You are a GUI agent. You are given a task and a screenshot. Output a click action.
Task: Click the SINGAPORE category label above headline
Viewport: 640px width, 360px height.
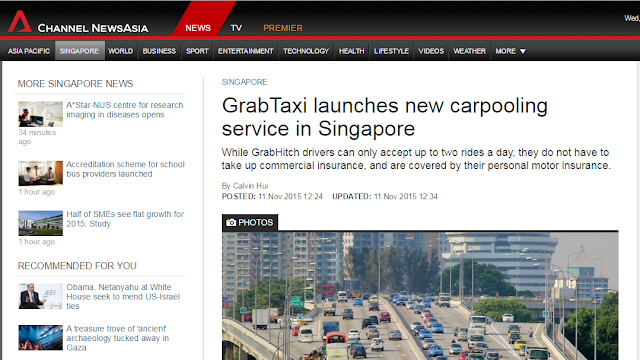tap(244, 82)
